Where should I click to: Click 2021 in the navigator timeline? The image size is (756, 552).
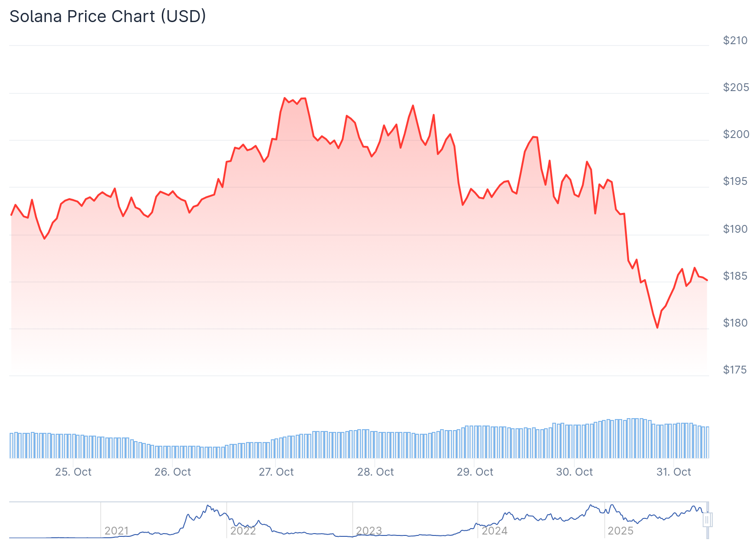click(116, 531)
